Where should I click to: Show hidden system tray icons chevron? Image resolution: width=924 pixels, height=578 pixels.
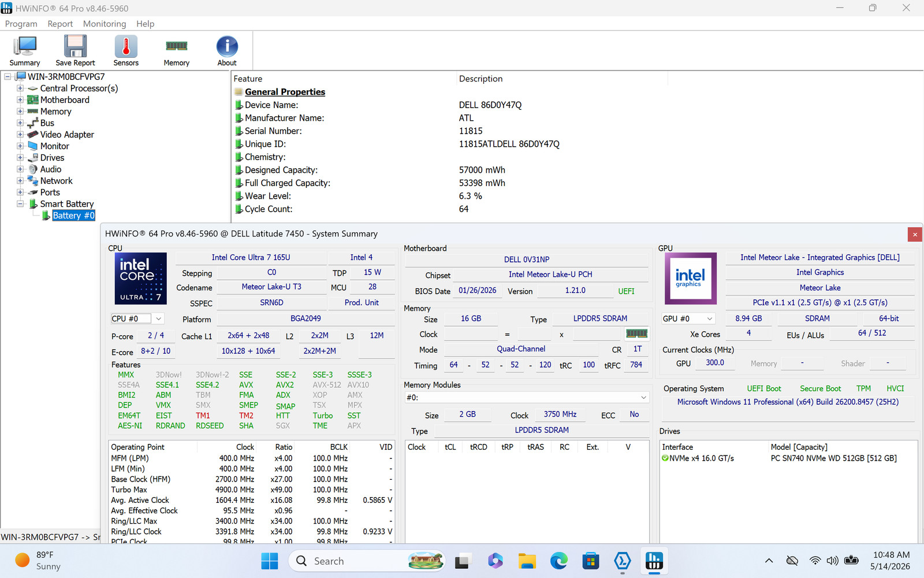pyautogui.click(x=769, y=561)
